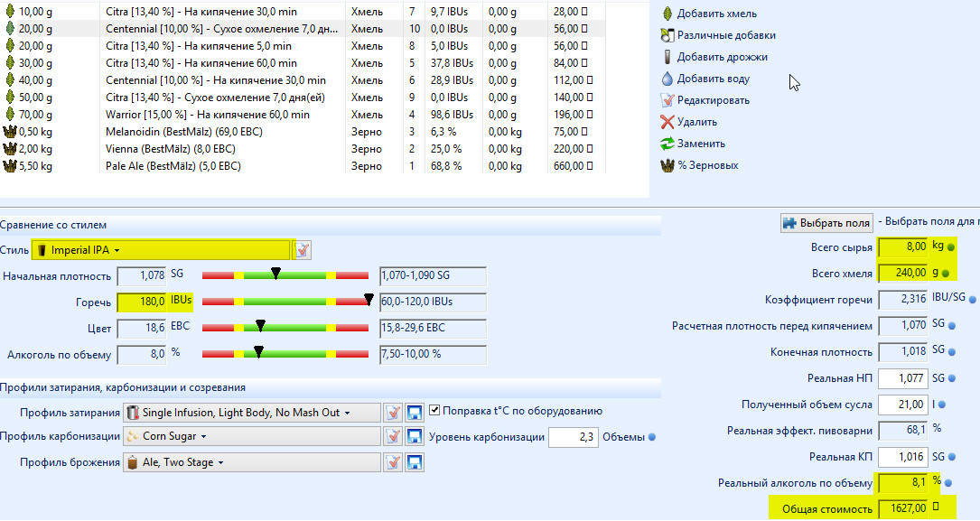
Task: Click the green Заменить swap icon
Action: (667, 143)
